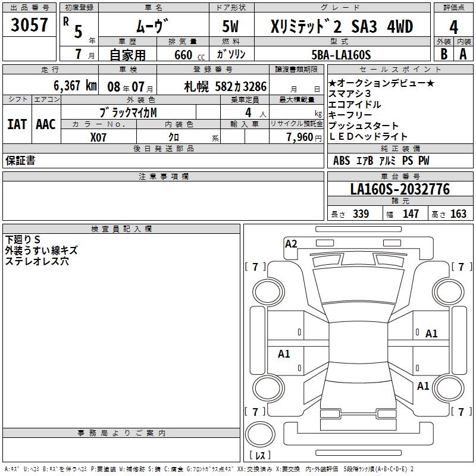Click sales point スマアシ3
The image size is (476, 476).
[x=350, y=94]
